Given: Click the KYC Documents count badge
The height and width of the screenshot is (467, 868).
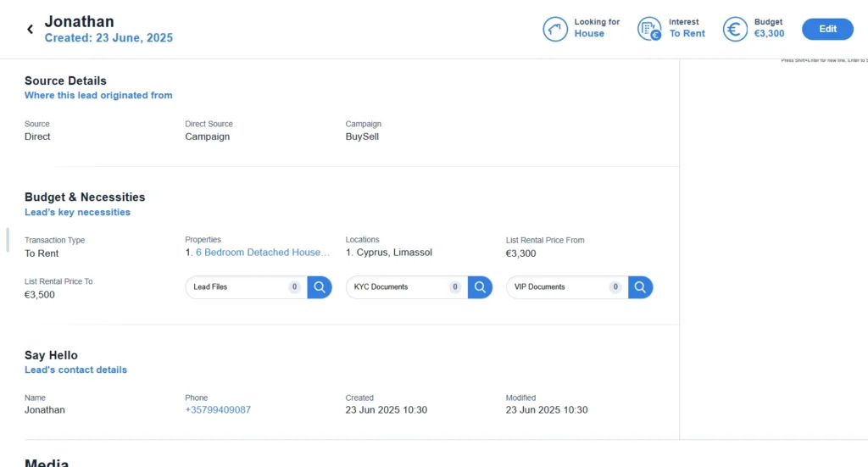Looking at the screenshot, I should click(x=455, y=286).
